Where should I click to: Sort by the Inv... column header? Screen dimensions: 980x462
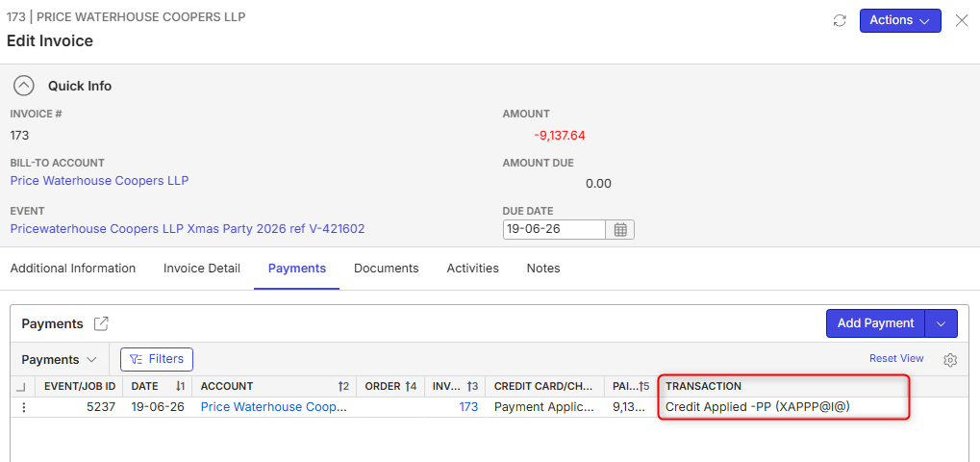[x=455, y=386]
